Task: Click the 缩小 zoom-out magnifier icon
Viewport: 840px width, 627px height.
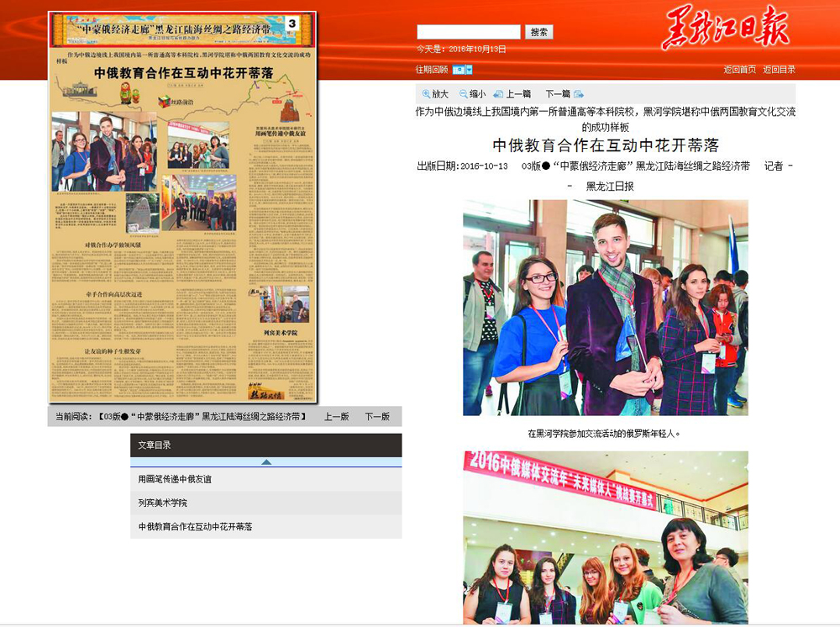Action: coord(464,94)
